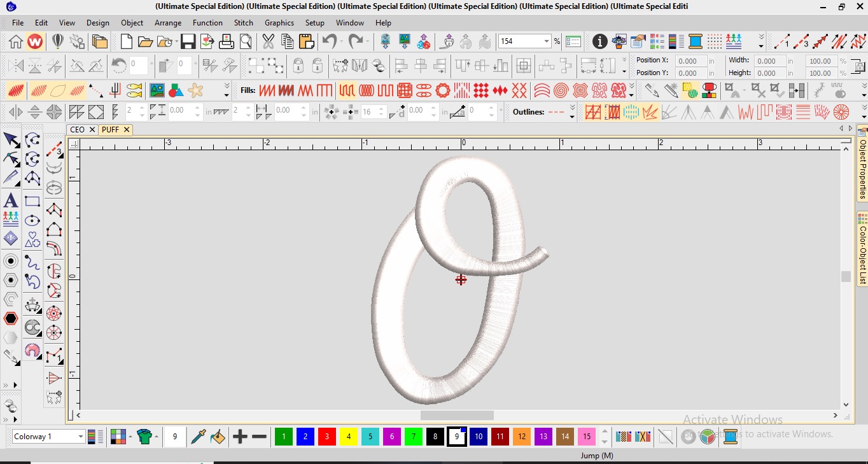Screen dimensions: 868x464
Task: Click the fish pattern icon
Action: tap(134, 90)
